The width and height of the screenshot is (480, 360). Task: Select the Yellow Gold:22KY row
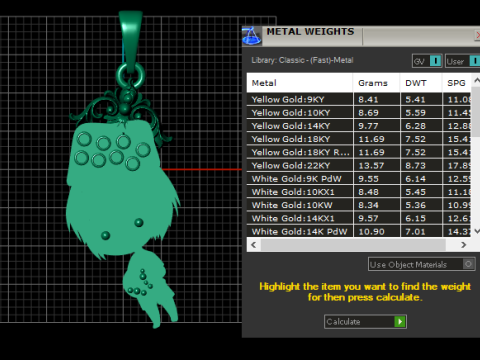coord(359,165)
